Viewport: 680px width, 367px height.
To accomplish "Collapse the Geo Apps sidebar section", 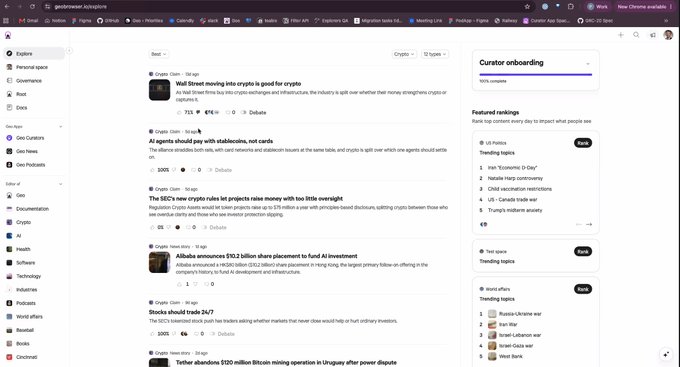I will click(x=60, y=127).
